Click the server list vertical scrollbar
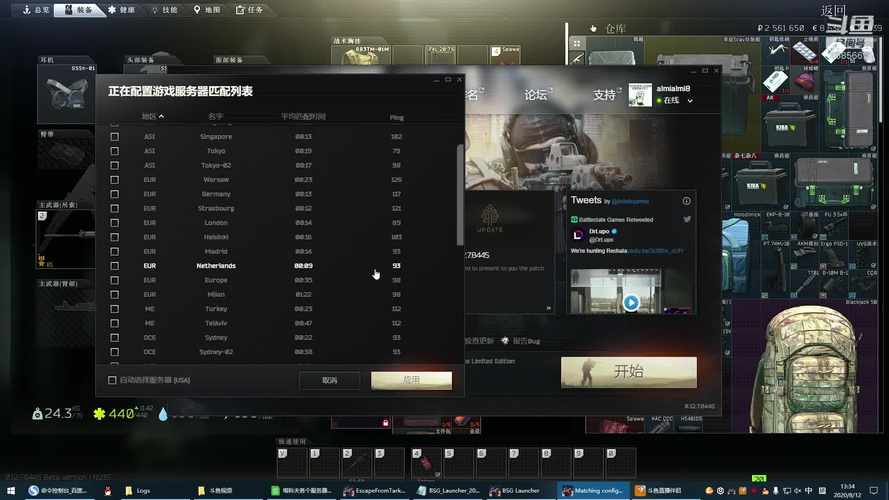889x500 pixels. [460, 195]
